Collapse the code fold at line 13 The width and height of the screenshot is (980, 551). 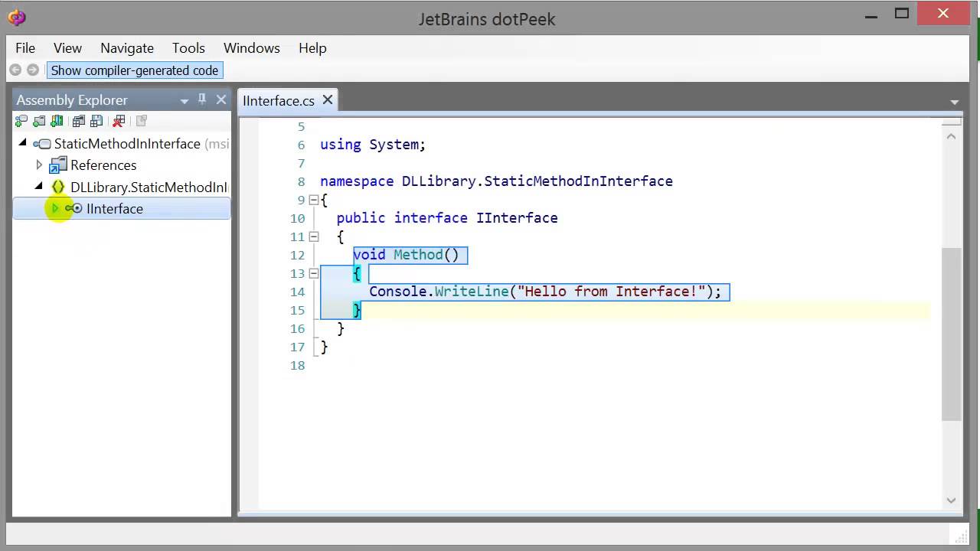(313, 273)
